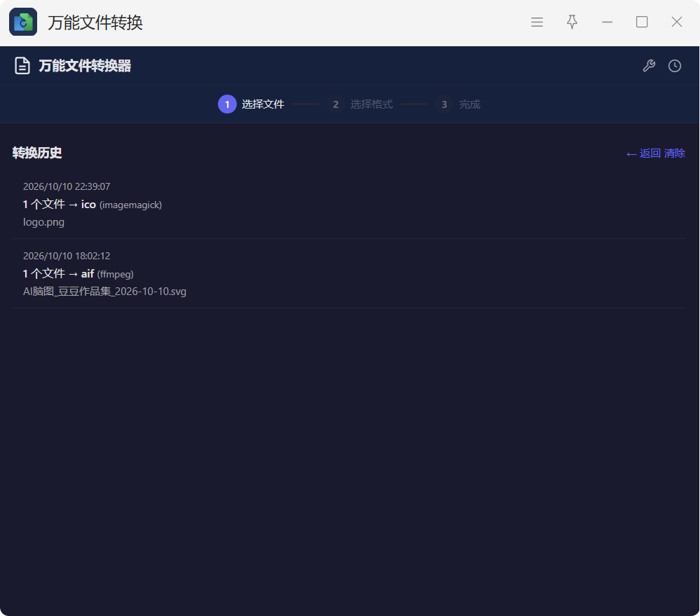The image size is (700, 616).
Task: Click the timestamp 2026/10/10 22:39:07
Action: 67,186
